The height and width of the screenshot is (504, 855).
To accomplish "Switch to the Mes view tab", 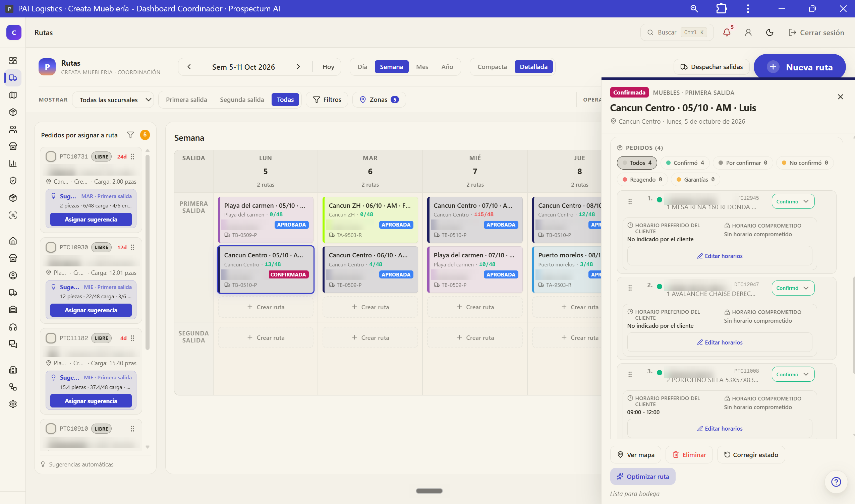I will tap(422, 67).
